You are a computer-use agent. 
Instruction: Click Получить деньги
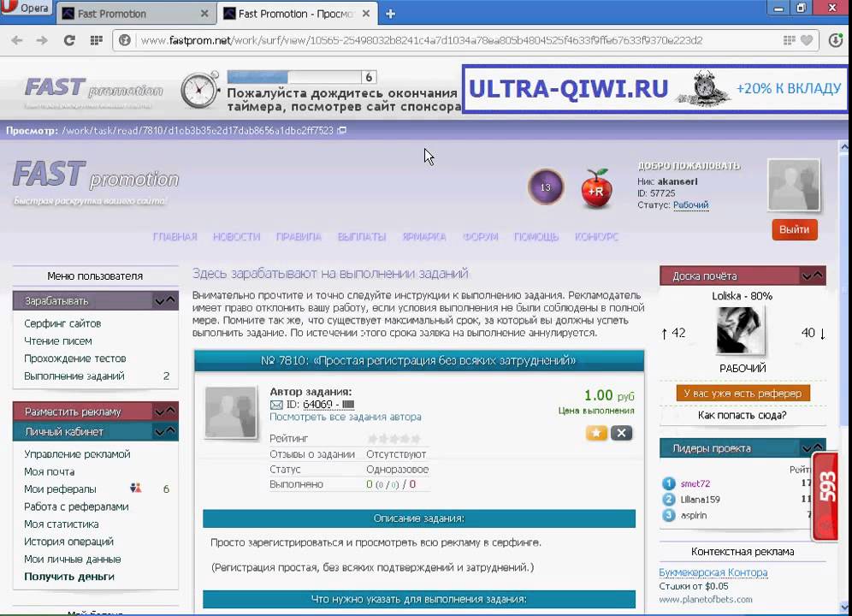[69, 577]
